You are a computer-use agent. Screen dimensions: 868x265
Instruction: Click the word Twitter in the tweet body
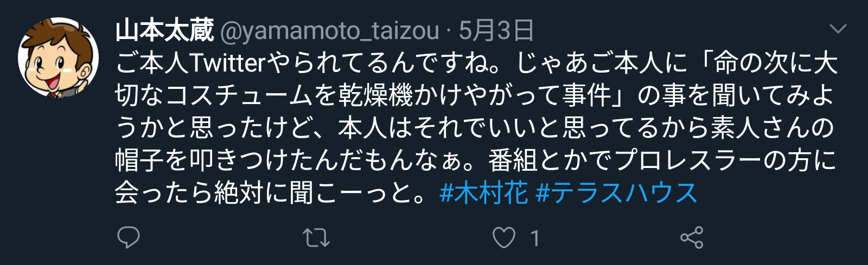pyautogui.click(x=227, y=63)
